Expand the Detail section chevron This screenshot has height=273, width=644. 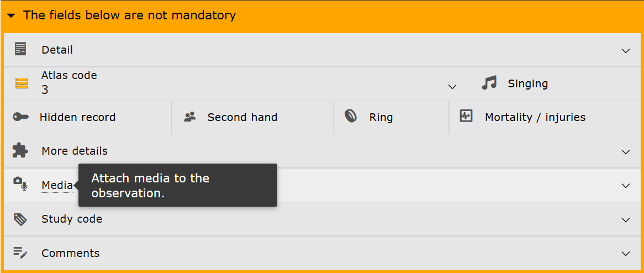click(x=625, y=50)
